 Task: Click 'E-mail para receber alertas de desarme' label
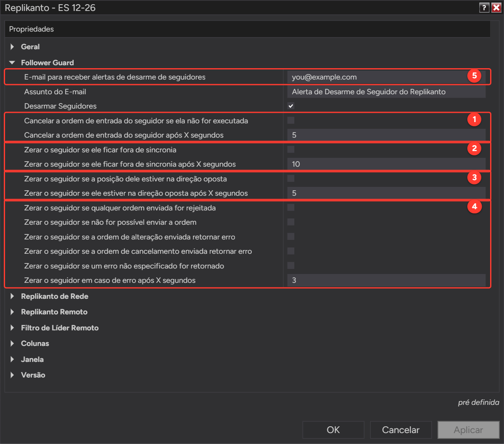point(115,77)
